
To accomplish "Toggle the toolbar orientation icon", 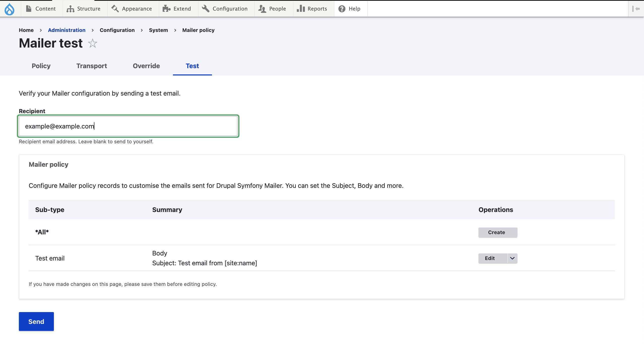I will pos(636,9).
